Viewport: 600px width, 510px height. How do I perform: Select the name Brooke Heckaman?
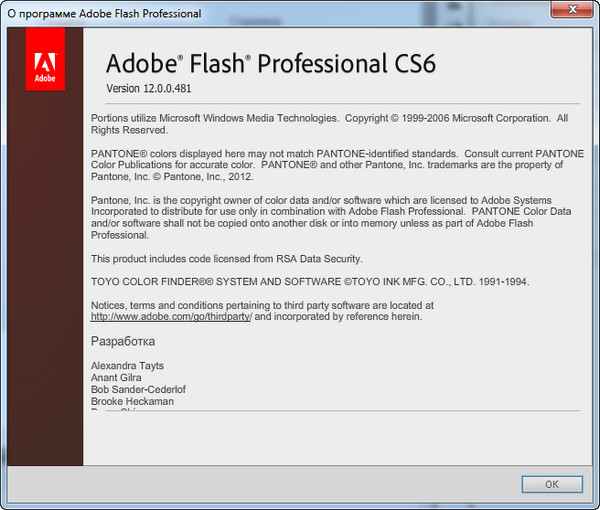(132, 401)
